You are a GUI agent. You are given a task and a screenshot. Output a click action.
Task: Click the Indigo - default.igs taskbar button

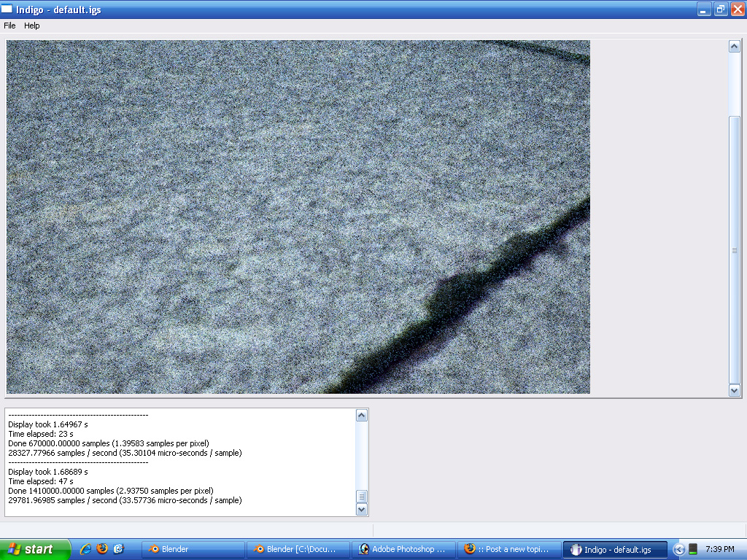[x=614, y=550]
